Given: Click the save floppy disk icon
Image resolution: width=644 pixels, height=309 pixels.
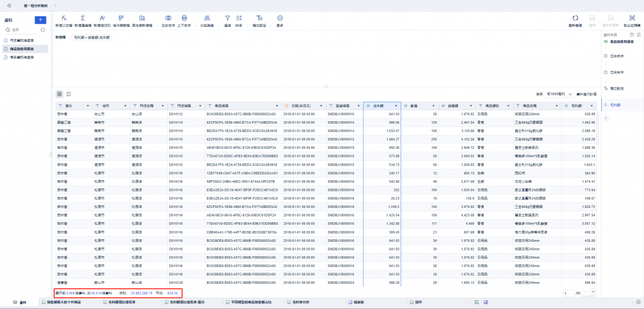Looking at the screenshot, I should [x=592, y=18].
